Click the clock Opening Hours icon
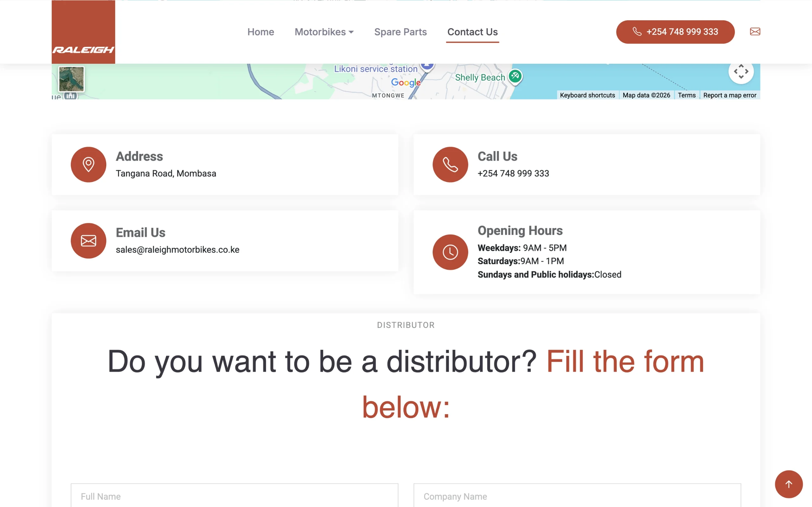 pos(450,252)
